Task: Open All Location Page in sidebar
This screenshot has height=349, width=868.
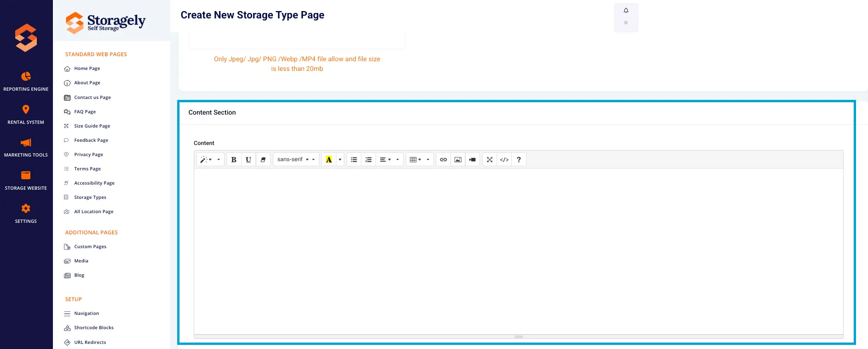Action: point(93,212)
